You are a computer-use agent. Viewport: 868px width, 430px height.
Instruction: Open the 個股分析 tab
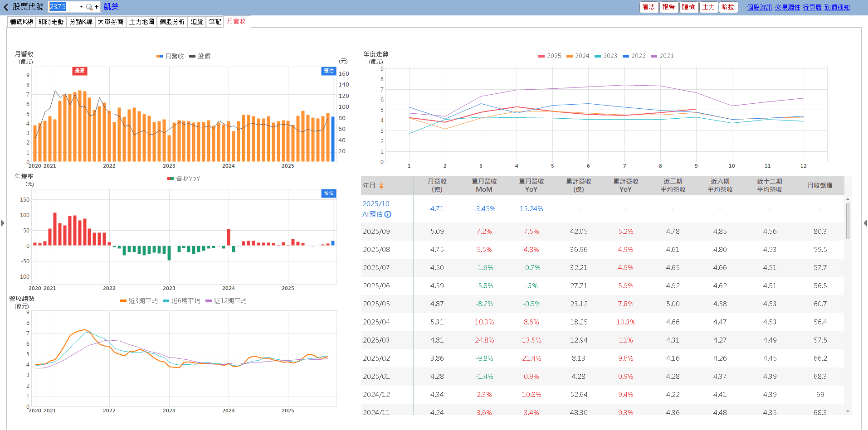pos(172,22)
